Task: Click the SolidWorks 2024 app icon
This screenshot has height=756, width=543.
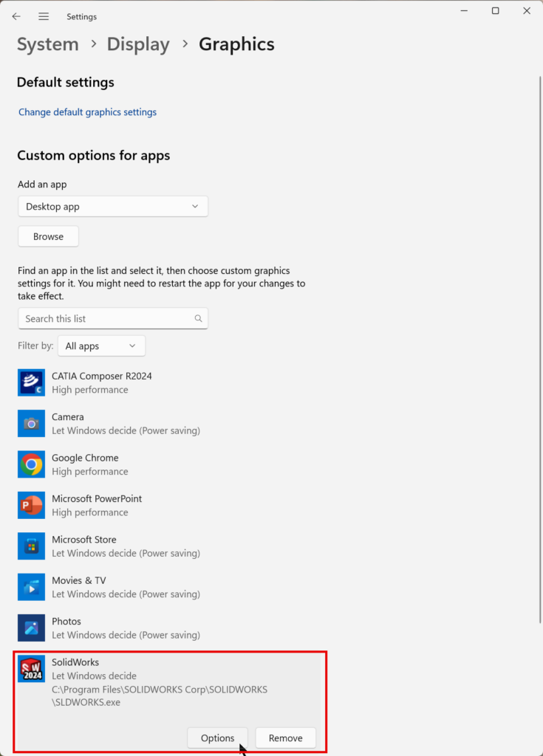Action: point(31,669)
